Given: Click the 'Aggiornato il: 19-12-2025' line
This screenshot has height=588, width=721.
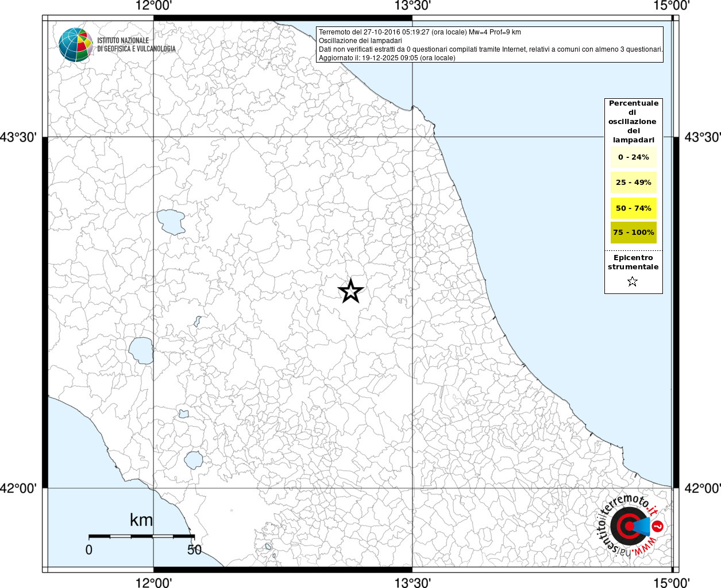Looking at the screenshot, I should tap(387, 58).
